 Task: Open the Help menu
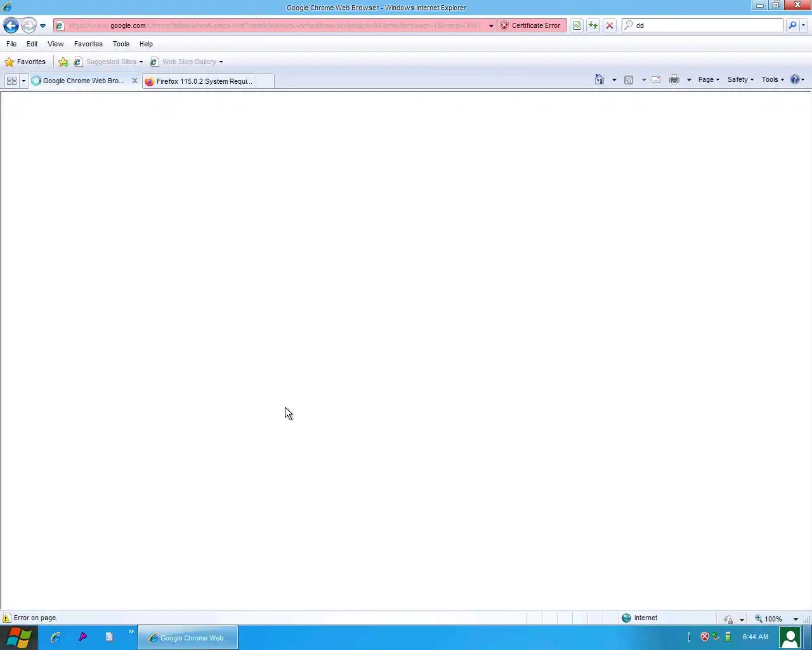(146, 44)
